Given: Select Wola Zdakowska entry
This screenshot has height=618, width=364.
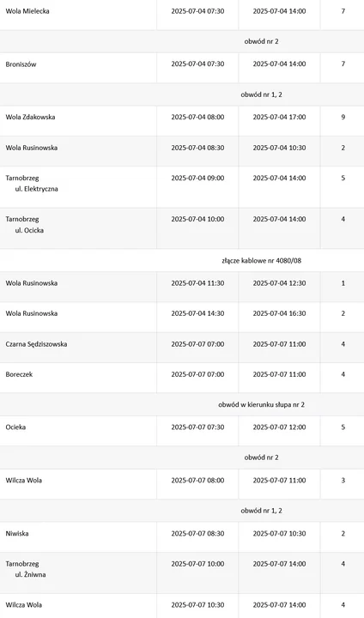Looking at the screenshot, I should (182, 121).
